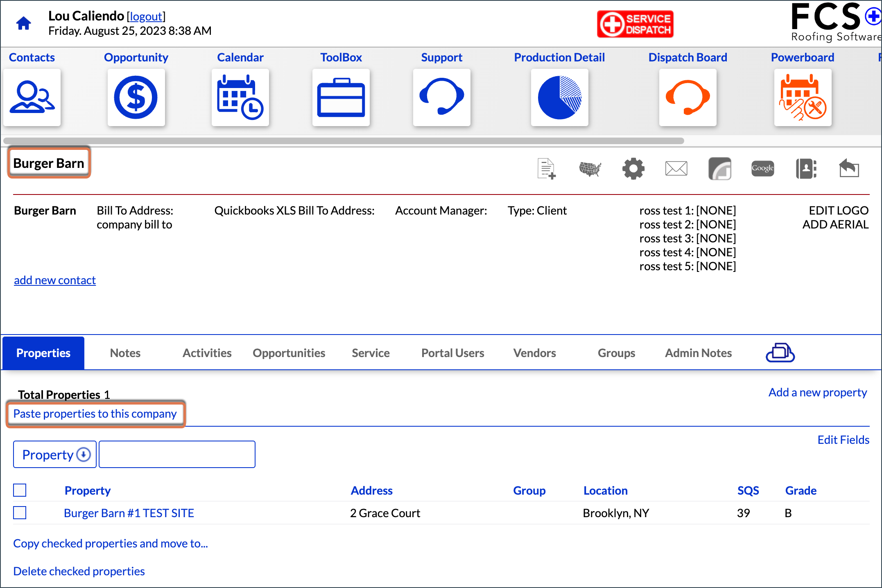Switch to the Properties tab
The width and height of the screenshot is (882, 588).
coord(43,353)
